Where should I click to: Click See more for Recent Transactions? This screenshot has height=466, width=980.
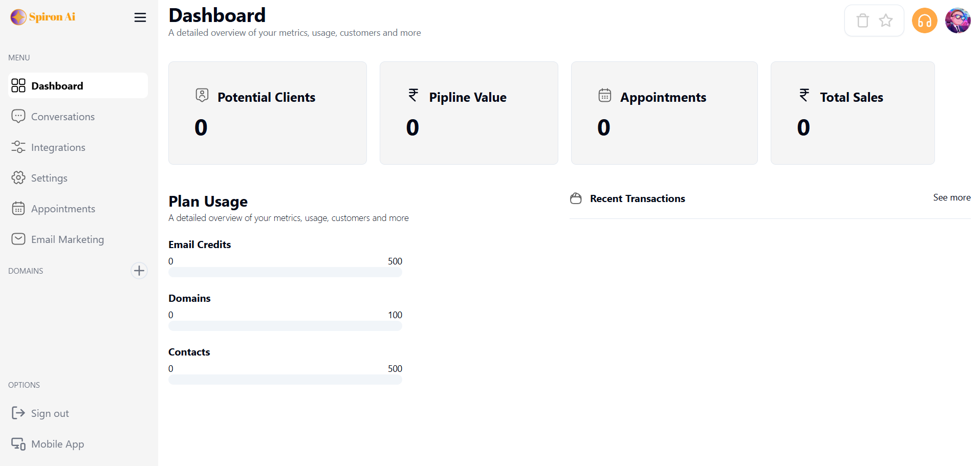click(951, 197)
